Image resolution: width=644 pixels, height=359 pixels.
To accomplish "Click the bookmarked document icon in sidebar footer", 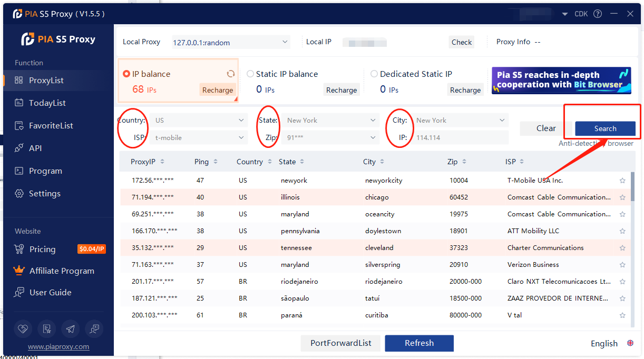I will (x=46, y=328).
